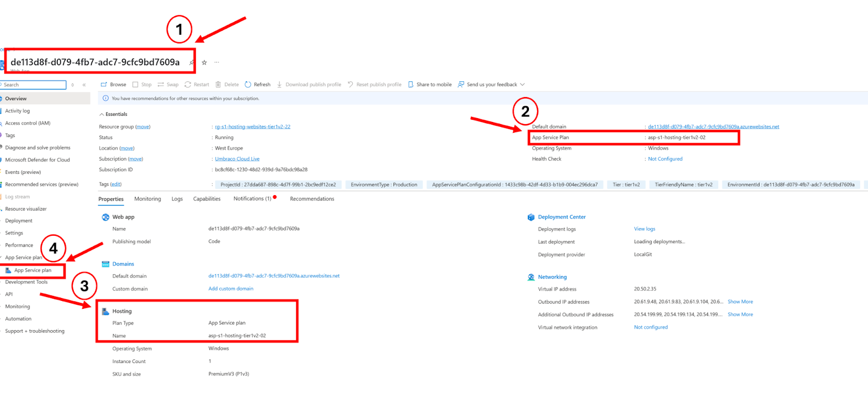868x394 pixels.
Task: Favorite the resource with star icon
Action: tap(205, 63)
